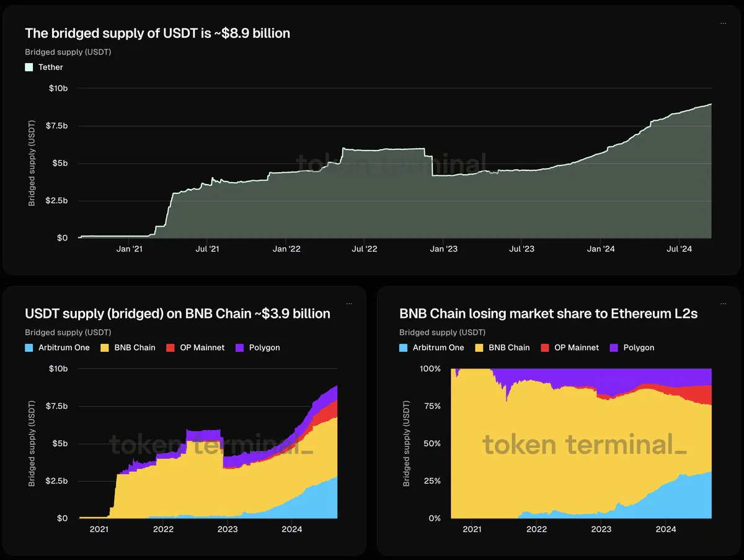744x560 pixels.
Task: Click the Jul '24 date label
Action: click(679, 249)
